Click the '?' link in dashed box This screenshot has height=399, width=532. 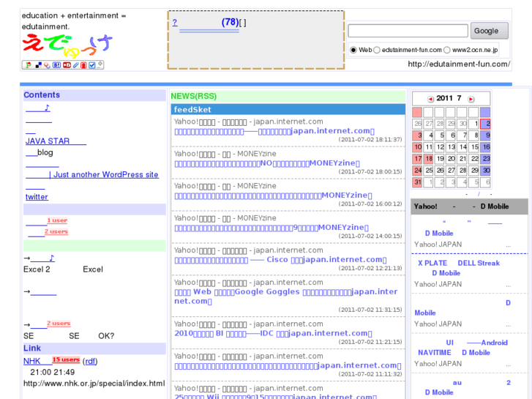point(175,23)
